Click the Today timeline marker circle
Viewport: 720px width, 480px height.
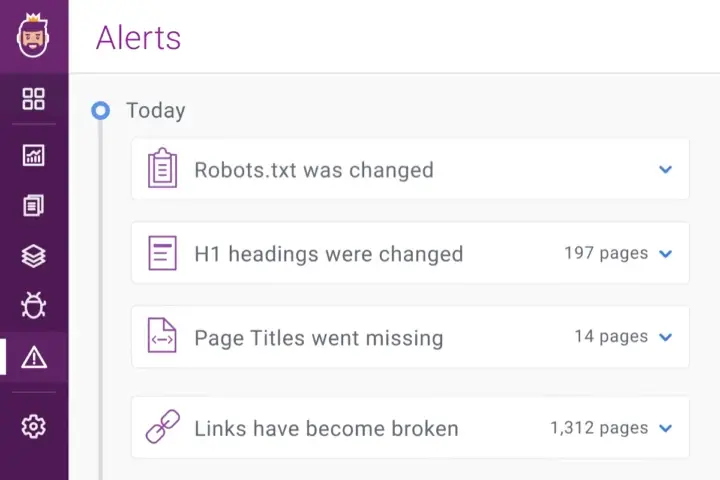100,110
